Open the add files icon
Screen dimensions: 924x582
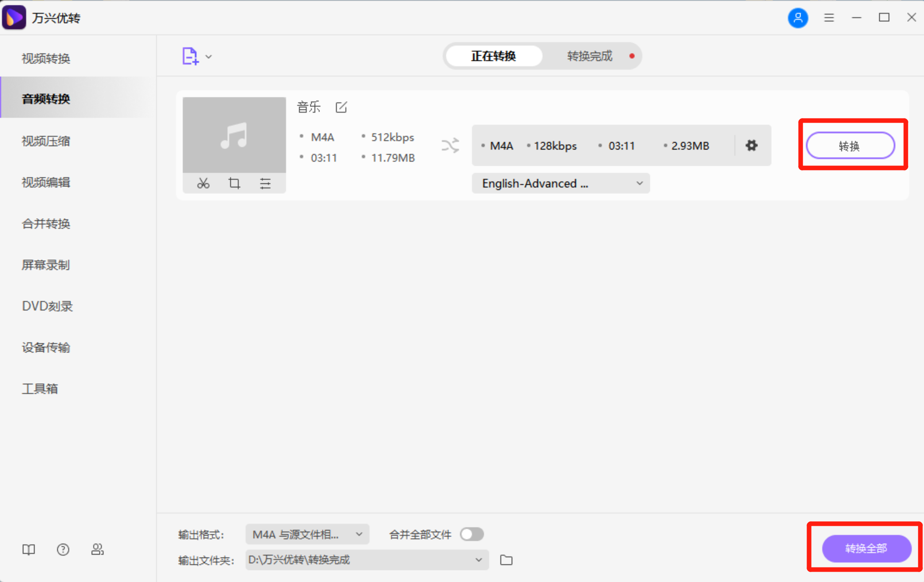coord(191,56)
